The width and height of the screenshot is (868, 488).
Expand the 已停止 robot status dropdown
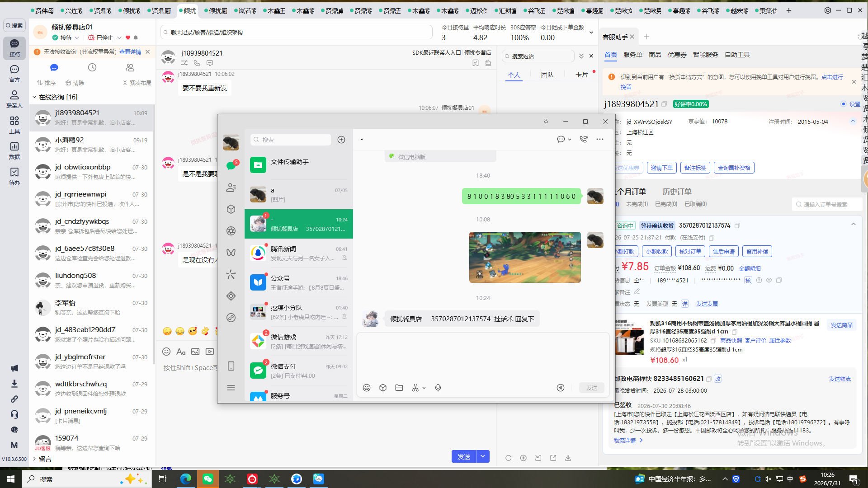[x=119, y=38]
